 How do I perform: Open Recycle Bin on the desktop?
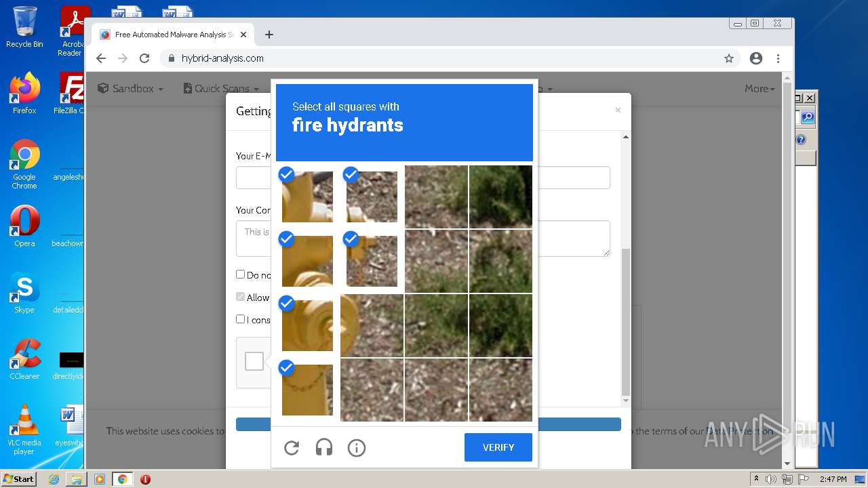click(x=24, y=27)
